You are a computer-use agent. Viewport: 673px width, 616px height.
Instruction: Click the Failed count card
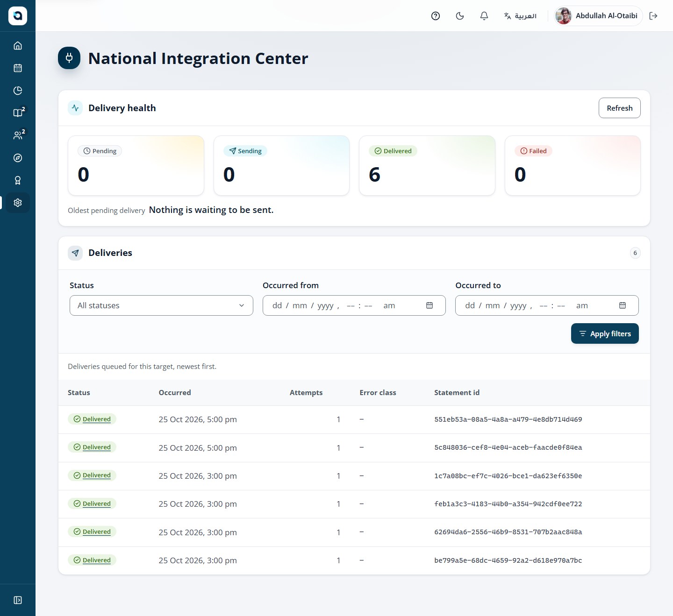pyautogui.click(x=573, y=166)
